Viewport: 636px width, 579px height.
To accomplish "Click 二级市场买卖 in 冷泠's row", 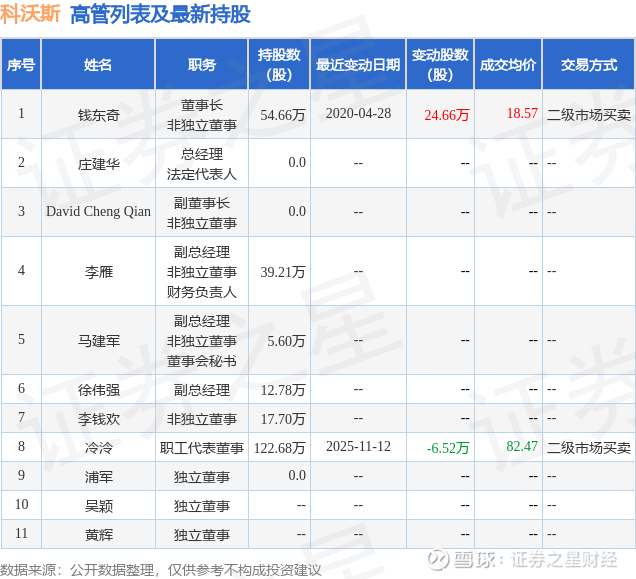I will click(589, 448).
